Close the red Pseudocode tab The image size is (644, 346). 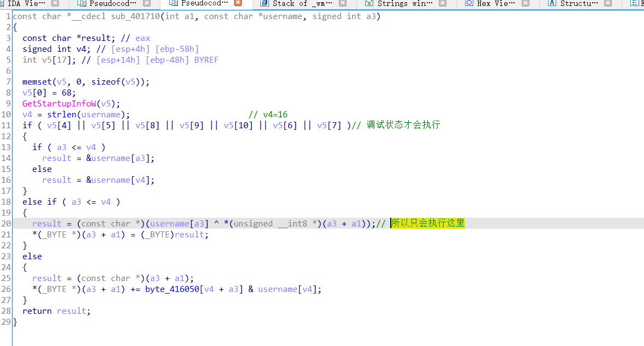tap(237, 4)
